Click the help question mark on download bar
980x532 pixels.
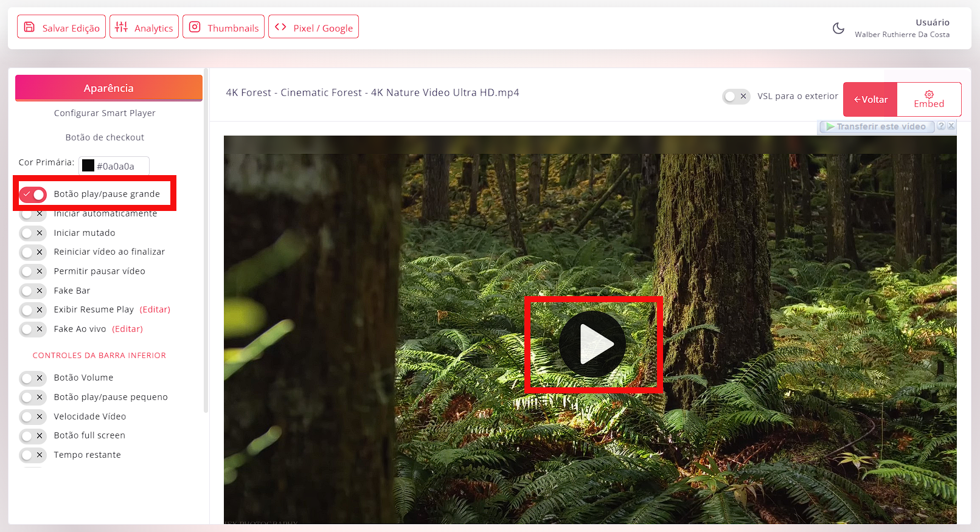click(x=941, y=126)
